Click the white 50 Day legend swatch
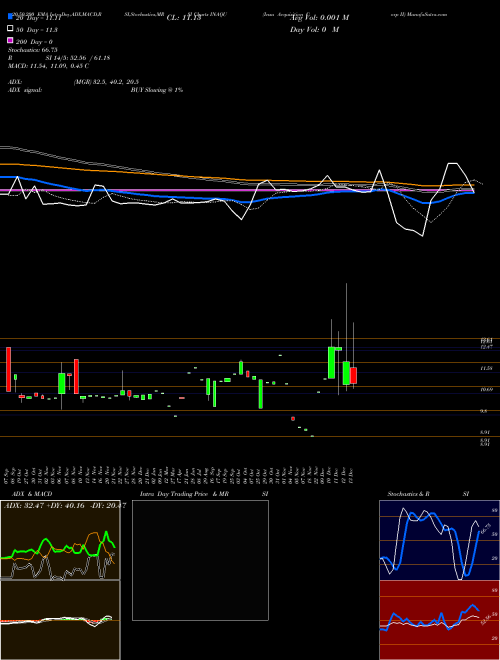The height and width of the screenshot is (660, 500). 10,29
